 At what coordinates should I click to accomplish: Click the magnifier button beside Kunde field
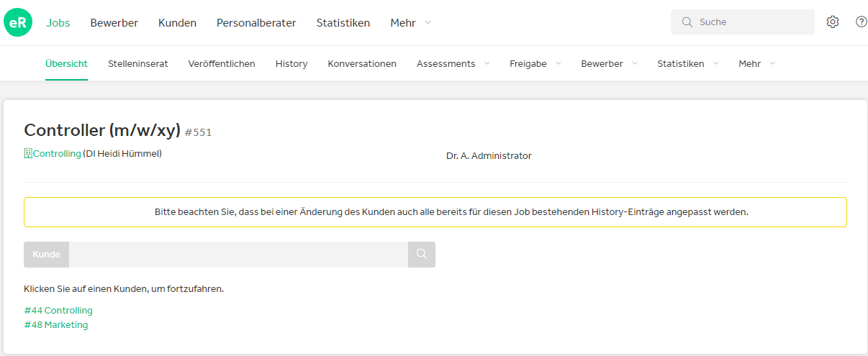422,255
